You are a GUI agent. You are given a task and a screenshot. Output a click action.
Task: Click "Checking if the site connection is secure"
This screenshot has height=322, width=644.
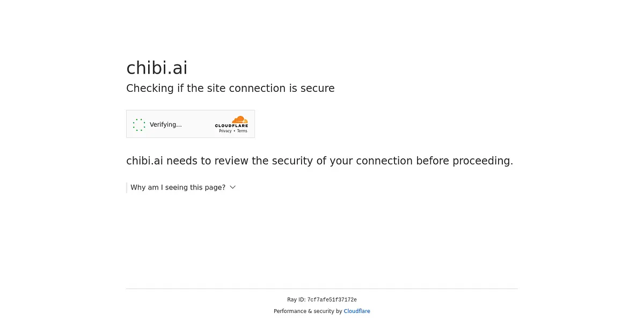pos(230,89)
